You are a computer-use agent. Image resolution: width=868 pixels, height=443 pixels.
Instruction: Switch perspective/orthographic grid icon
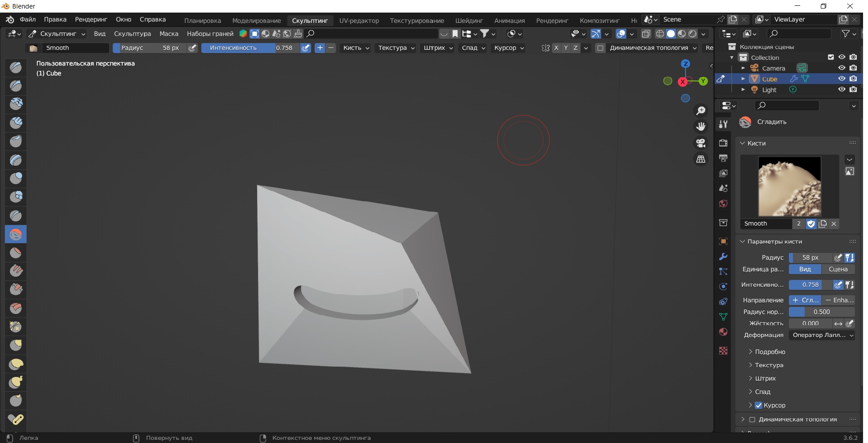700,159
